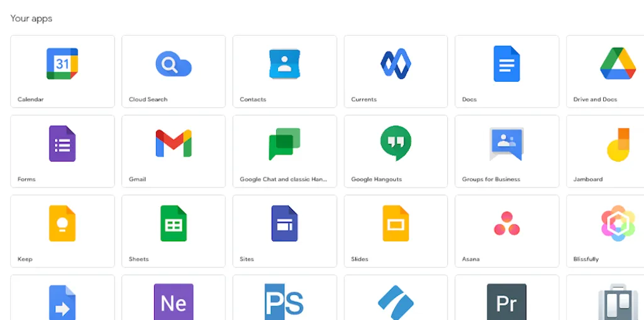Viewport: 644px width, 320px height.
Task: Click the Cloud Search label
Action: [x=148, y=99]
